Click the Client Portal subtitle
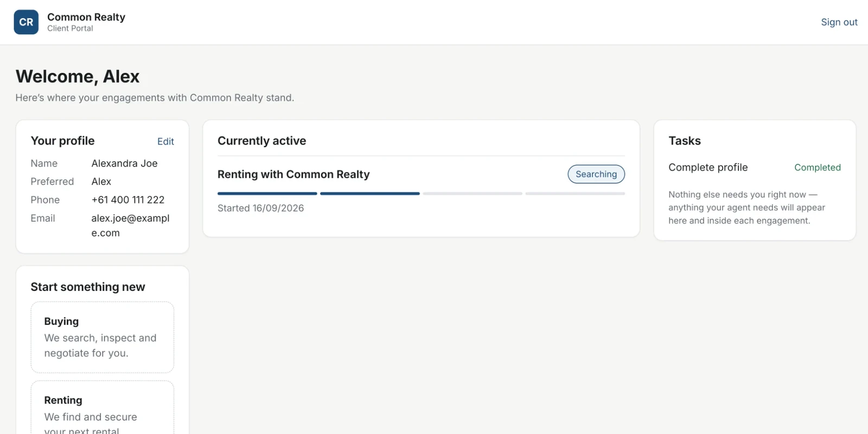868x434 pixels. (70, 29)
